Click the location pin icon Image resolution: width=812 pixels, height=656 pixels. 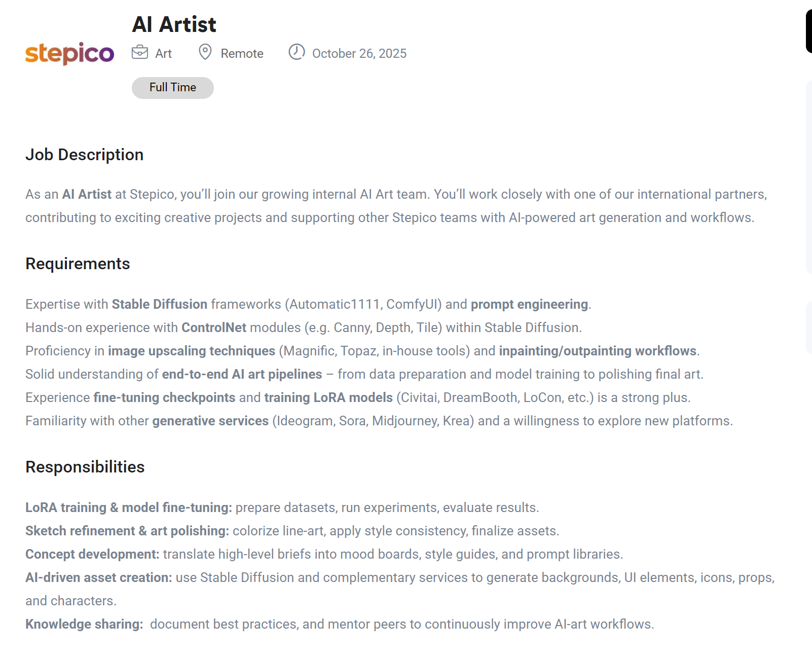click(x=205, y=52)
